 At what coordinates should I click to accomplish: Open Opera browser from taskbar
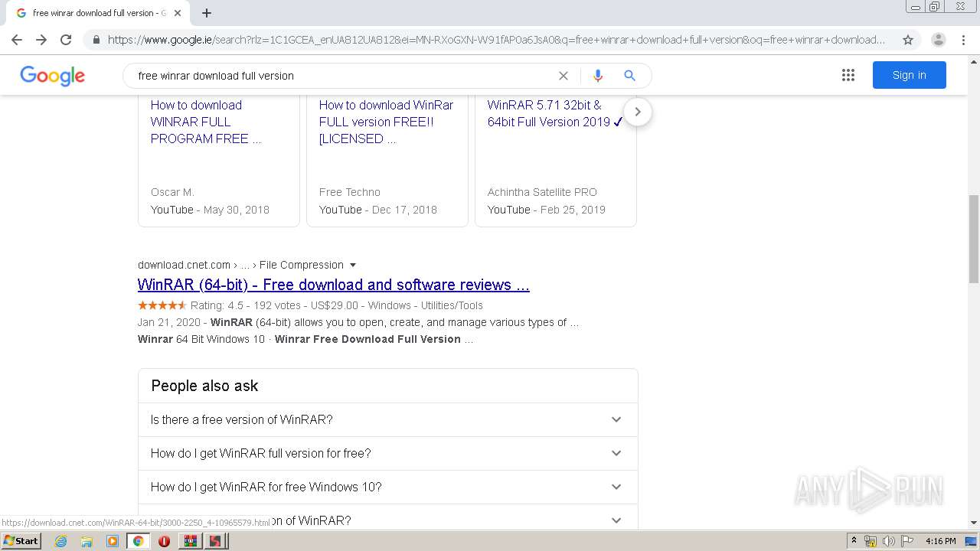tap(164, 541)
